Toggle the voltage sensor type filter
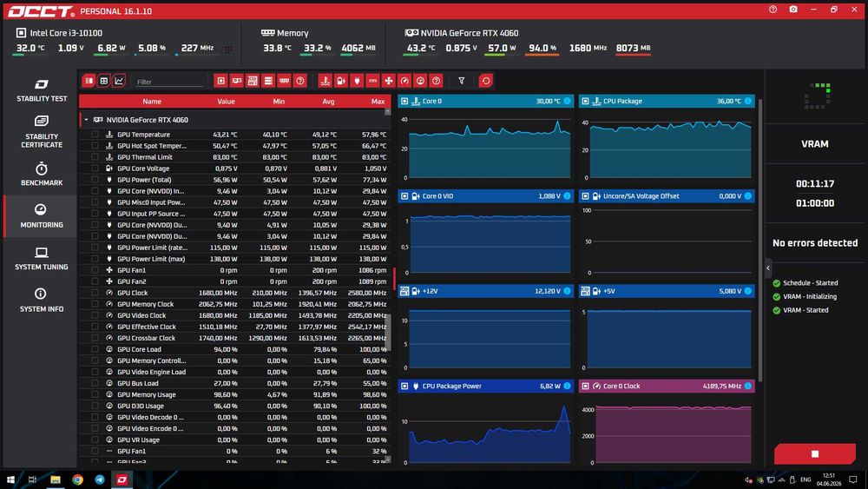The width and height of the screenshot is (868, 489). coord(341,81)
